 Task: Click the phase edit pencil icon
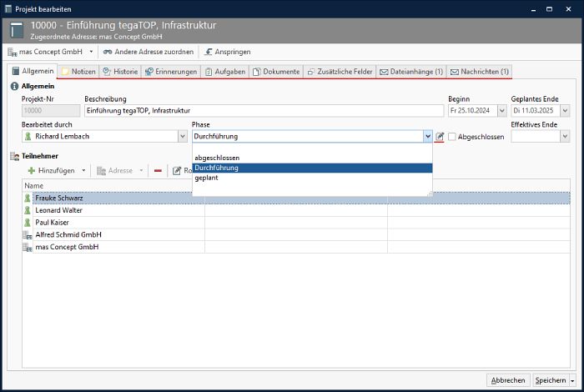[x=440, y=137]
